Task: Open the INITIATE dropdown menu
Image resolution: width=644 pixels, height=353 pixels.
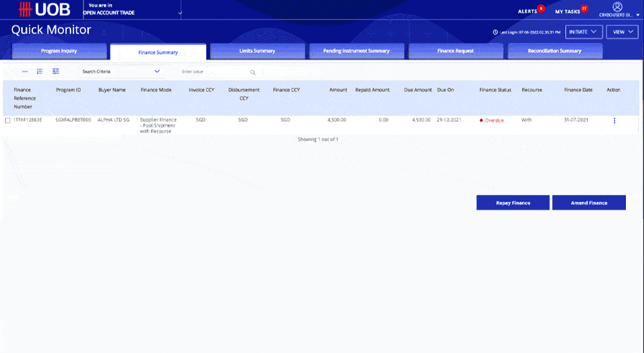Action: point(583,32)
